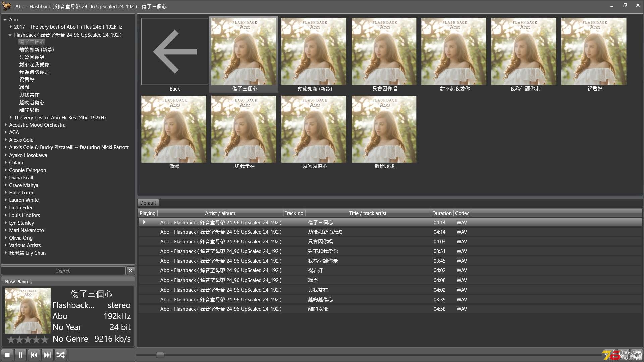Click the Now Playing panel header
This screenshot has height=362, width=644.
coord(68,281)
